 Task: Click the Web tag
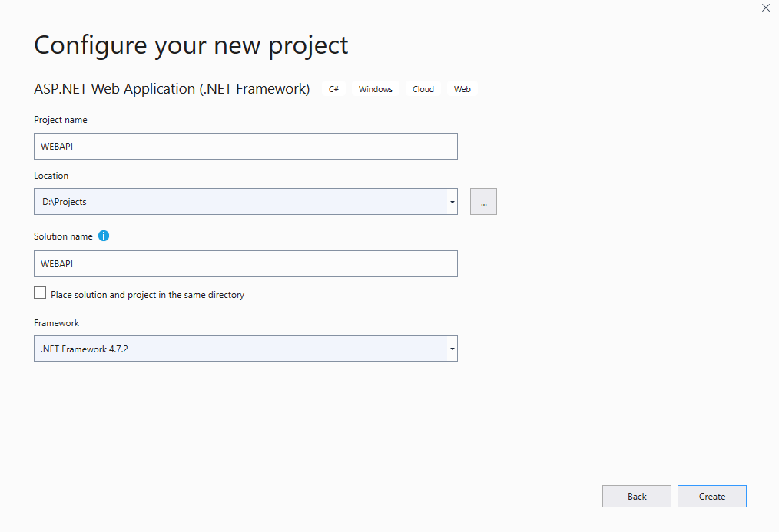462,89
